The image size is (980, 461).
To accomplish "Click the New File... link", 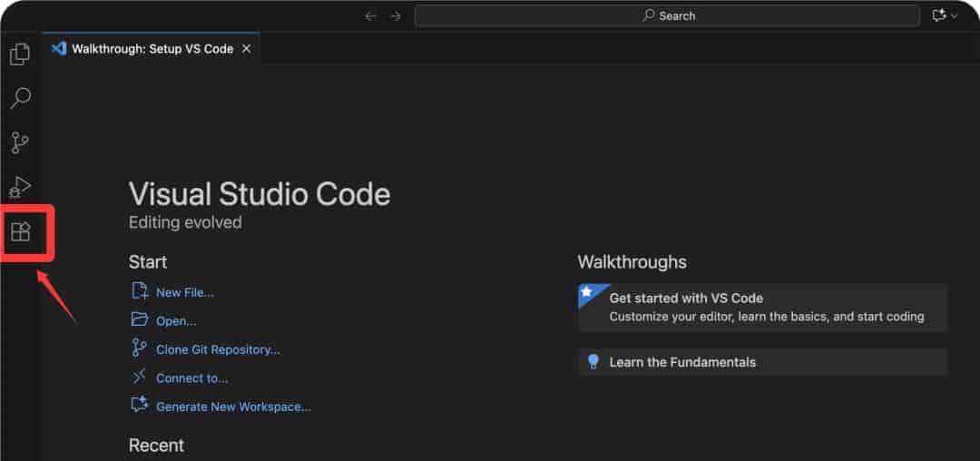I will (x=185, y=292).
